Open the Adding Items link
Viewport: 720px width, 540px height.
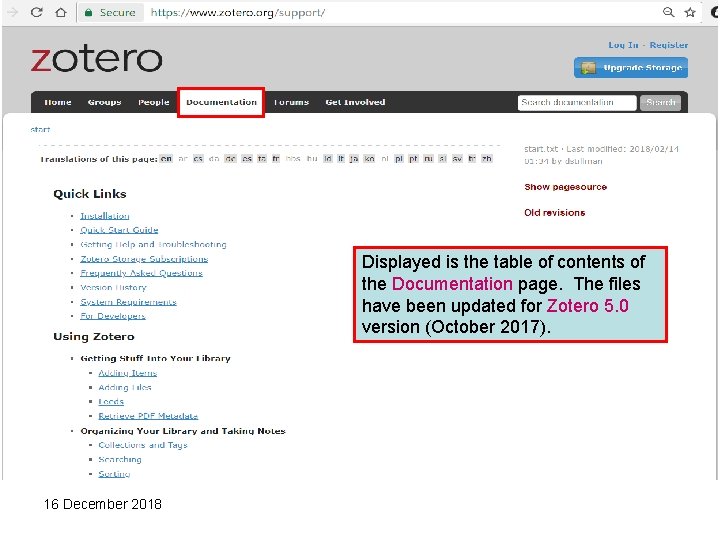tap(128, 373)
